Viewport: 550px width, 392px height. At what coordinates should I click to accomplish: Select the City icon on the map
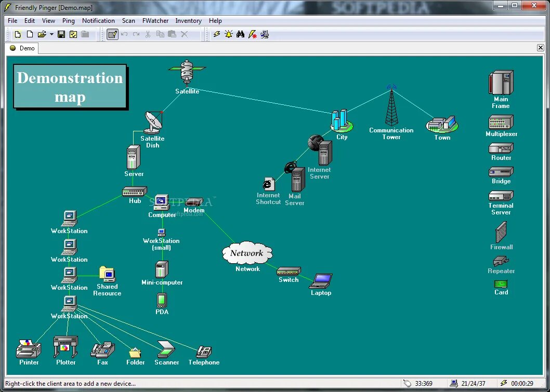click(342, 121)
